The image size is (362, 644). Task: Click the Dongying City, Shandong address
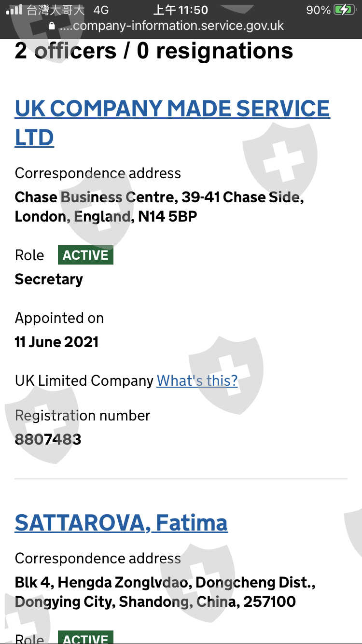click(x=155, y=592)
